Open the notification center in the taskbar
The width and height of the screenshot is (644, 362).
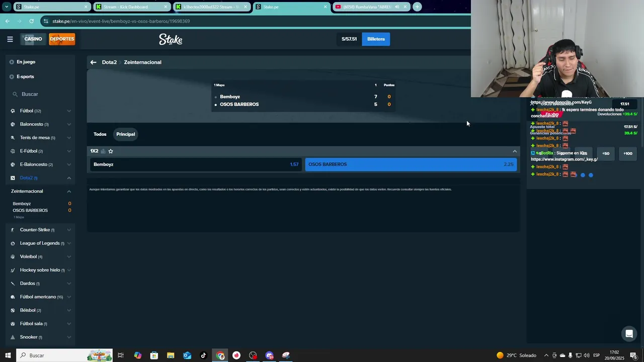tap(633, 355)
